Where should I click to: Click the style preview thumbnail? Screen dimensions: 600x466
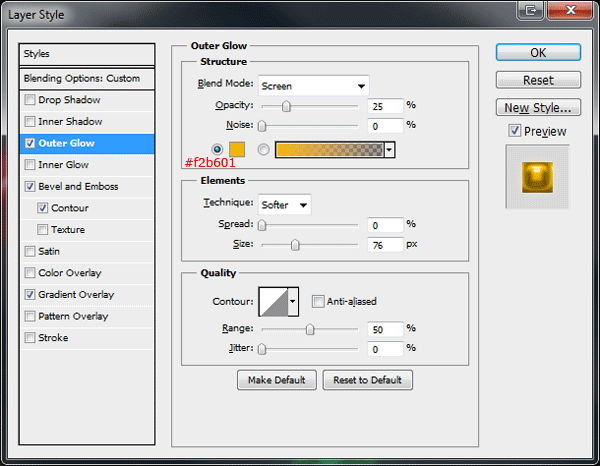point(538,177)
